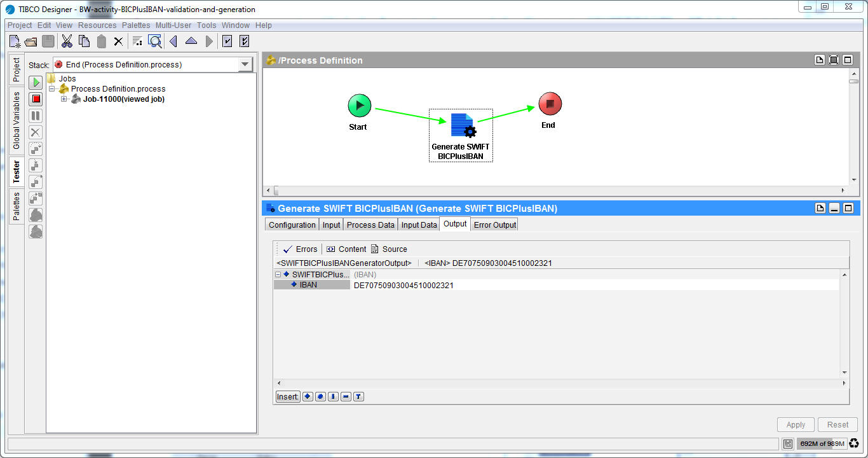Select the Start activity in the process

pyautogui.click(x=359, y=106)
